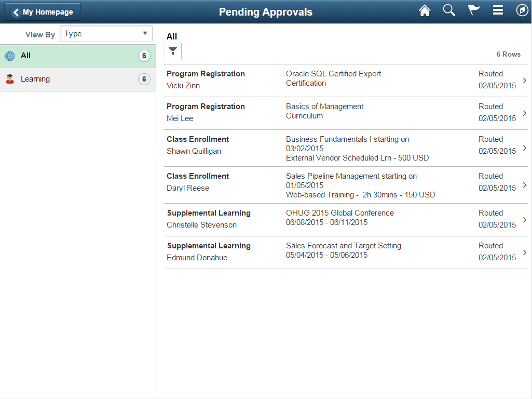Viewport: 532px width, 399px height.
Task: Expand Shawn Quilligan's Class Enrollment chevron
Action: click(x=524, y=148)
